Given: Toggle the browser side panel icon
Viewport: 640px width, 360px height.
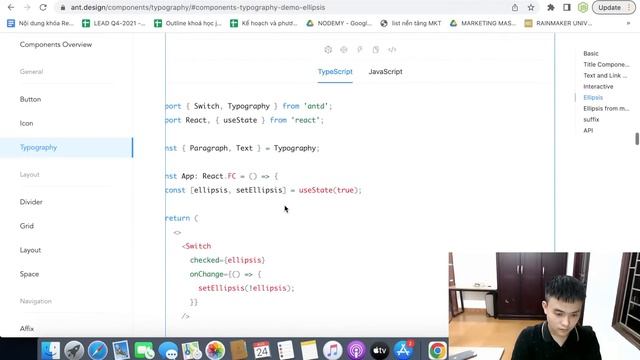Looking at the screenshot, I should coord(567,7).
